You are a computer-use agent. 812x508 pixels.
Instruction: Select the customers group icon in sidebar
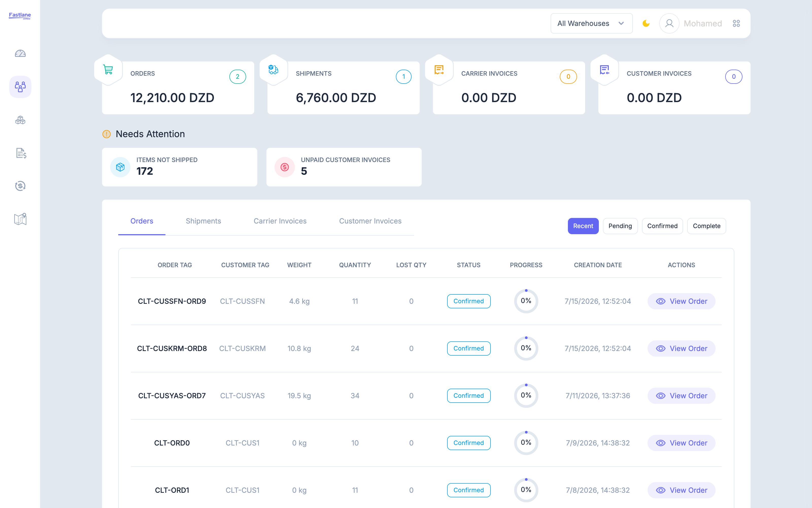[20, 87]
